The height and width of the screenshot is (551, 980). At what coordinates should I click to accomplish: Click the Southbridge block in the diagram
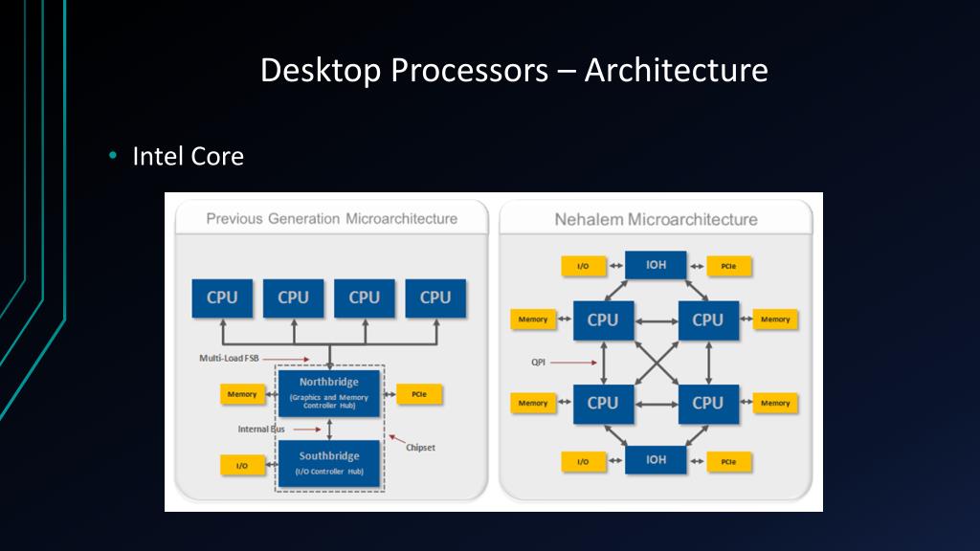(329, 464)
